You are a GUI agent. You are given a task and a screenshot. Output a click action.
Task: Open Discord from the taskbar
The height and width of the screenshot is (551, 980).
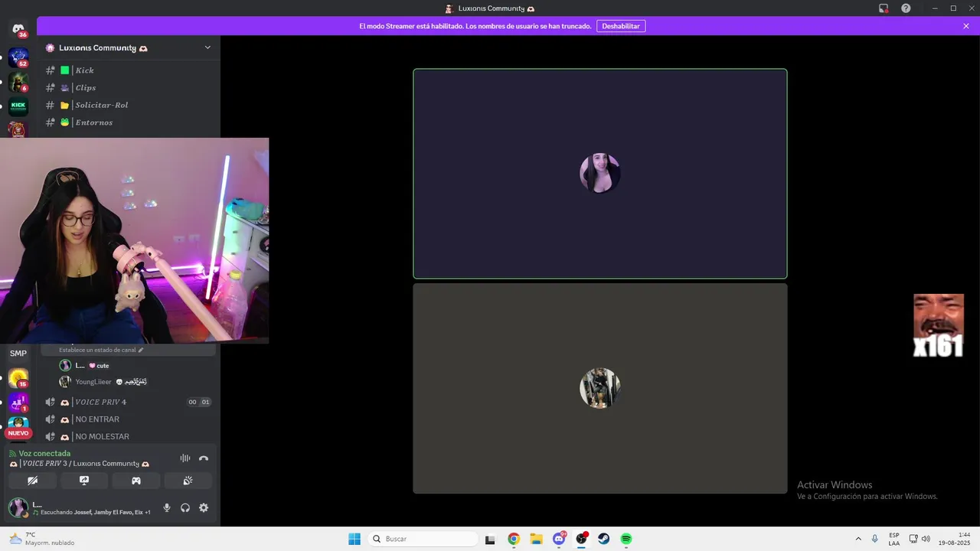click(559, 539)
